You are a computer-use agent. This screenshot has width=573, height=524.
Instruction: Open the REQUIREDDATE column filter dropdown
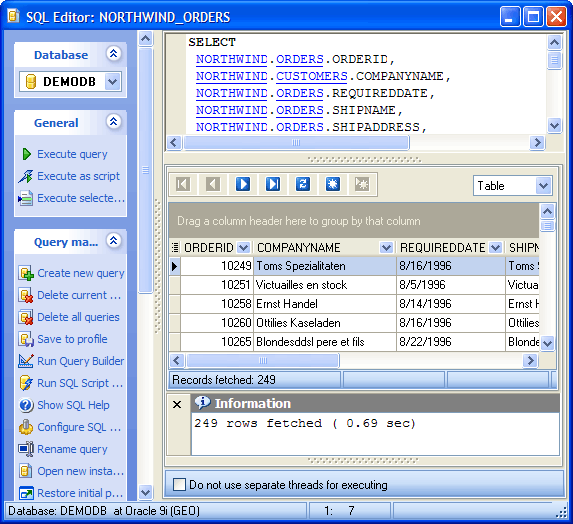click(x=496, y=248)
